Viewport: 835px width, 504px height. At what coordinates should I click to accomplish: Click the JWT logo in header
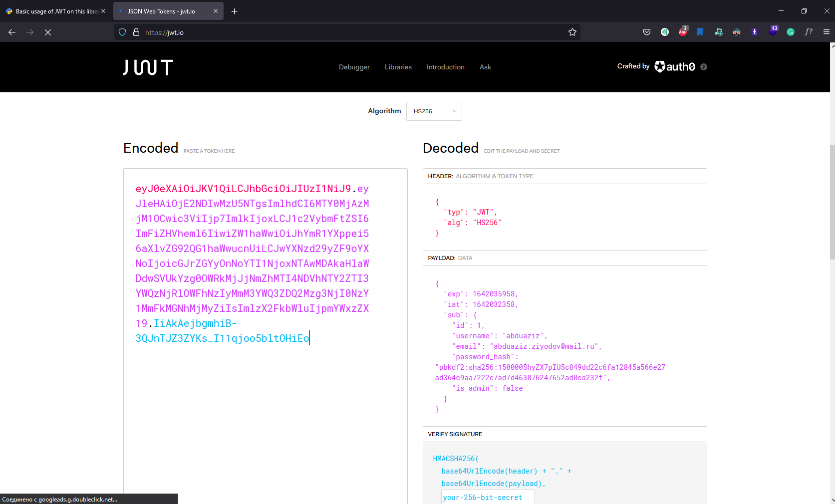tap(148, 67)
